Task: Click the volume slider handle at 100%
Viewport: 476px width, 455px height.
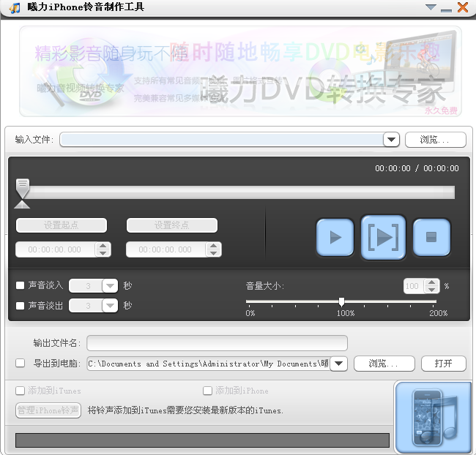Action: [341, 301]
